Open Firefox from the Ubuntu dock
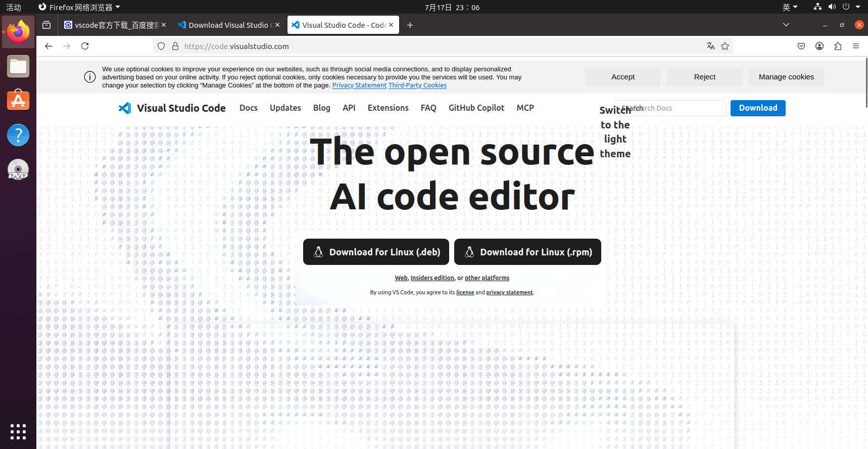868x449 pixels. 18,31
